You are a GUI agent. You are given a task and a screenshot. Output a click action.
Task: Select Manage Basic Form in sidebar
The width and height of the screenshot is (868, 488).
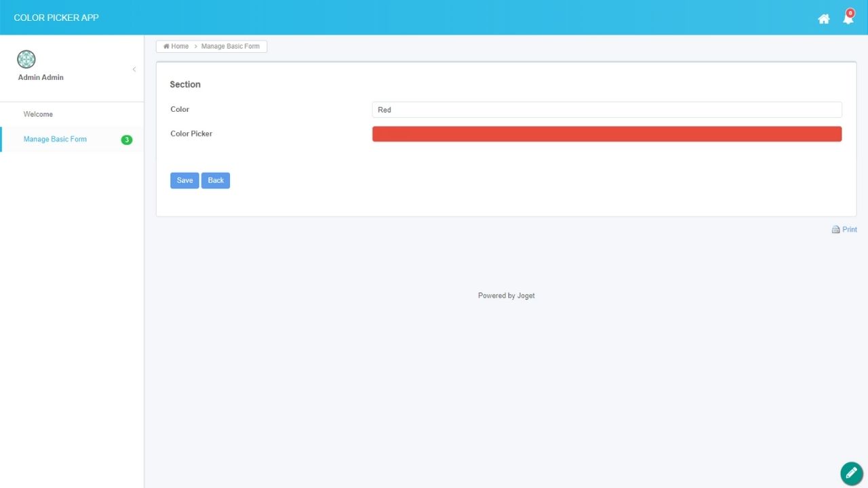(x=72, y=139)
